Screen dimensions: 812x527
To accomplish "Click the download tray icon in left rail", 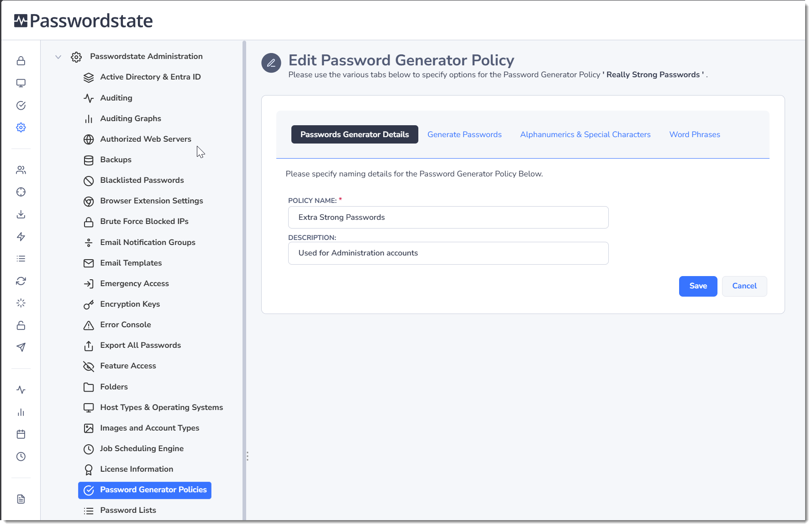I will point(21,214).
